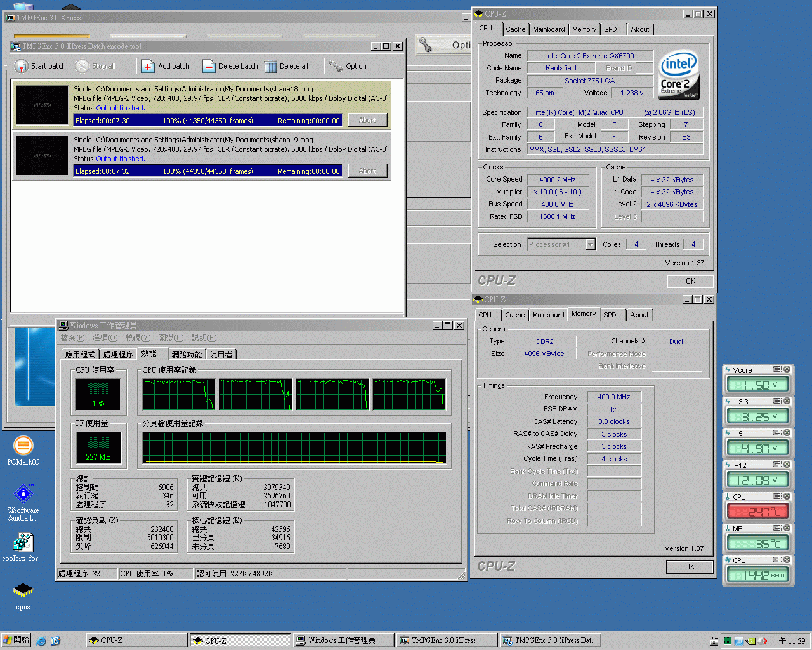Select the shana18.mpg job thumbnail
Screen dimensions: 812x650
pos(42,105)
